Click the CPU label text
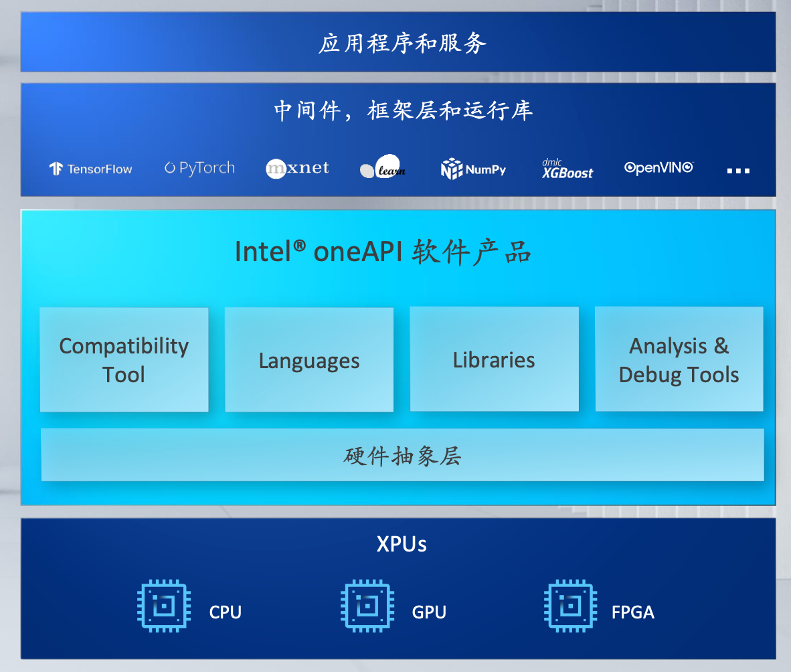The width and height of the screenshot is (791, 672). coord(226,612)
